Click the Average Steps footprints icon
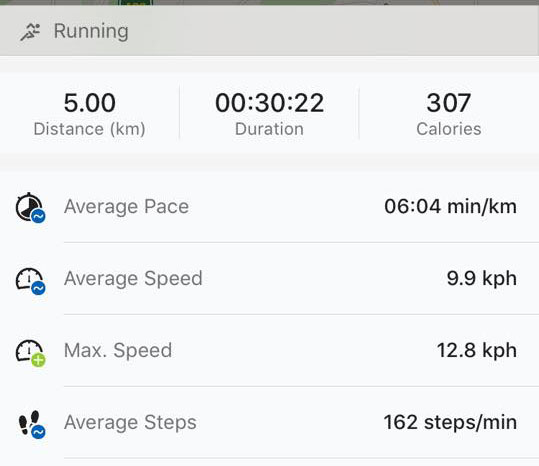 click(x=31, y=424)
